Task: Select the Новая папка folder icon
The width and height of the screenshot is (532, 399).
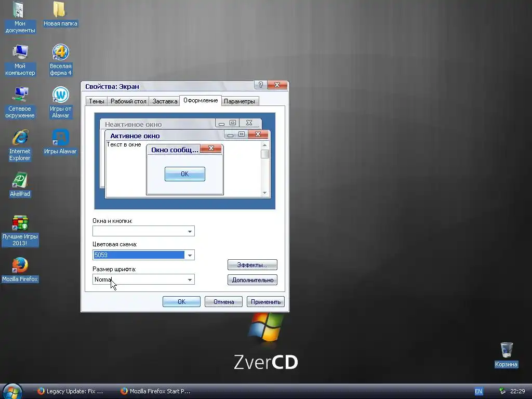Action: [x=60, y=14]
